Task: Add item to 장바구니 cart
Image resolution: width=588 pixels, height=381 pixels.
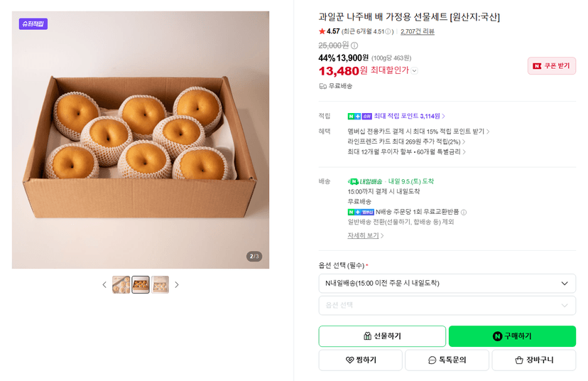Action: (x=534, y=360)
